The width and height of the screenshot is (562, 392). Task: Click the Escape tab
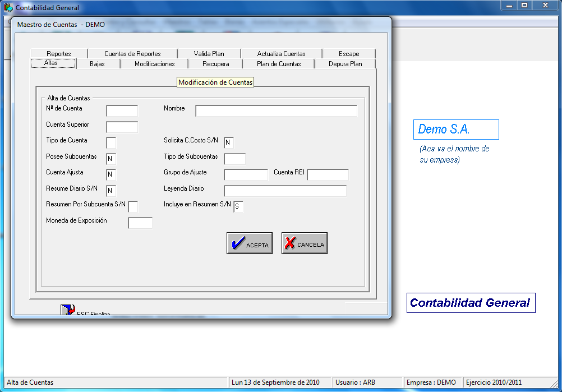[348, 54]
